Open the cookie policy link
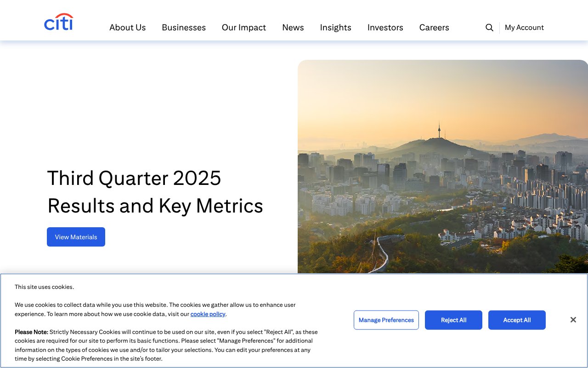 pyautogui.click(x=208, y=314)
